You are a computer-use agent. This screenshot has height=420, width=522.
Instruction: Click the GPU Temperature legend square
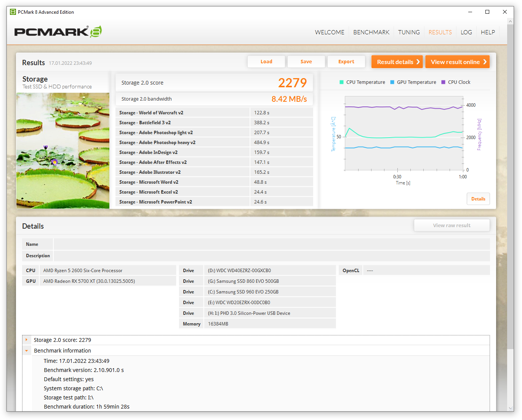click(x=392, y=82)
